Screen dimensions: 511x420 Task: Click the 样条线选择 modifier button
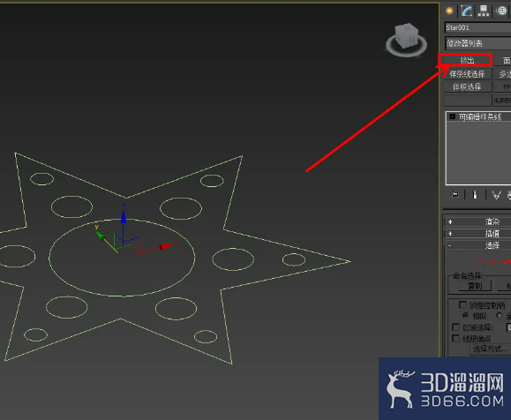pyautogui.click(x=467, y=74)
